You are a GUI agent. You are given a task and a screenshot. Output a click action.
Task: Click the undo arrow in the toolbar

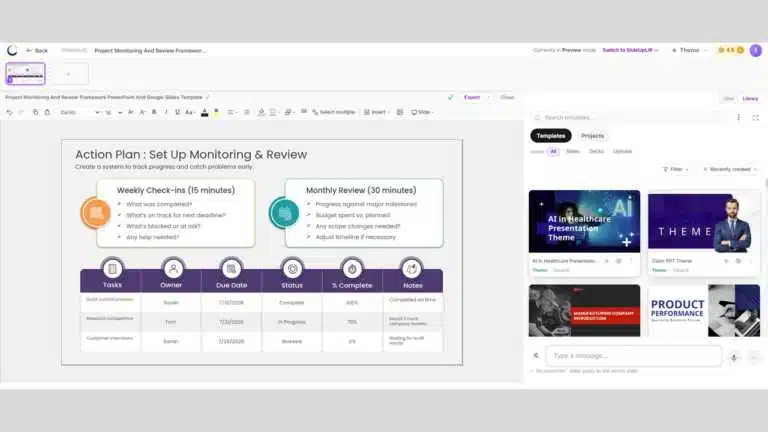[x=9, y=112]
